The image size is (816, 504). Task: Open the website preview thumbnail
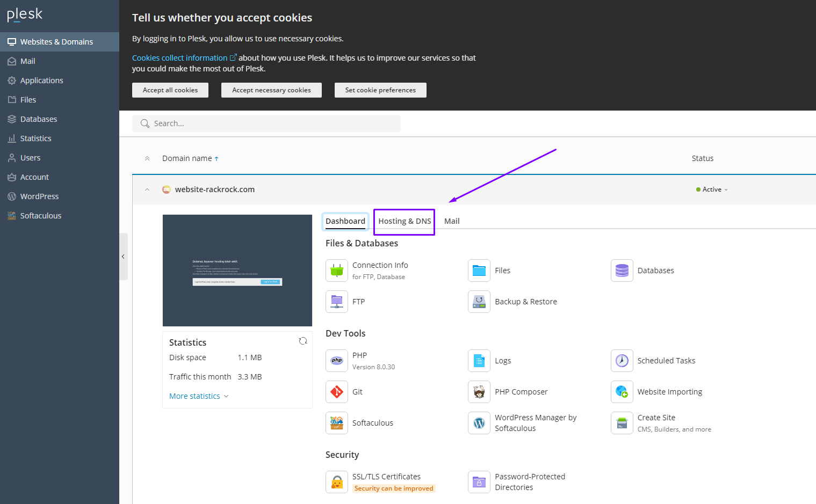[x=237, y=271]
